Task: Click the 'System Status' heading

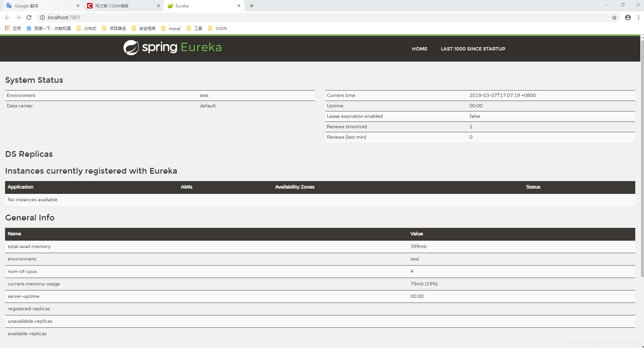Action: (34, 80)
